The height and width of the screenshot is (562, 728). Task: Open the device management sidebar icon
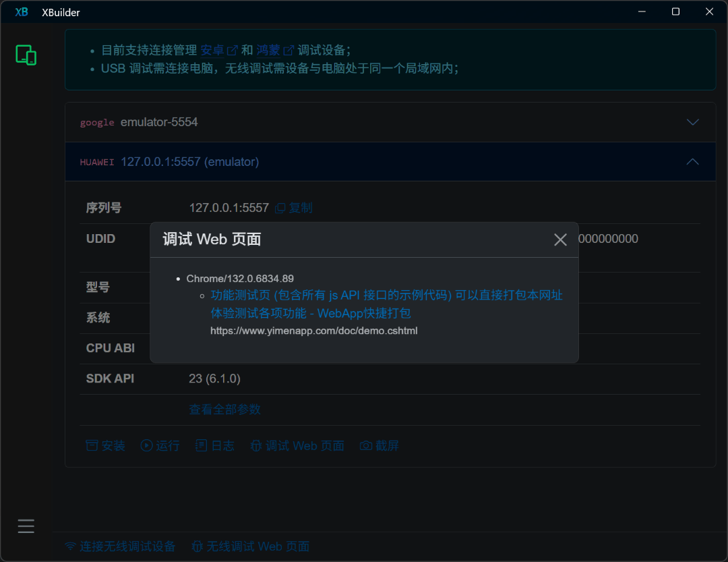click(x=26, y=55)
